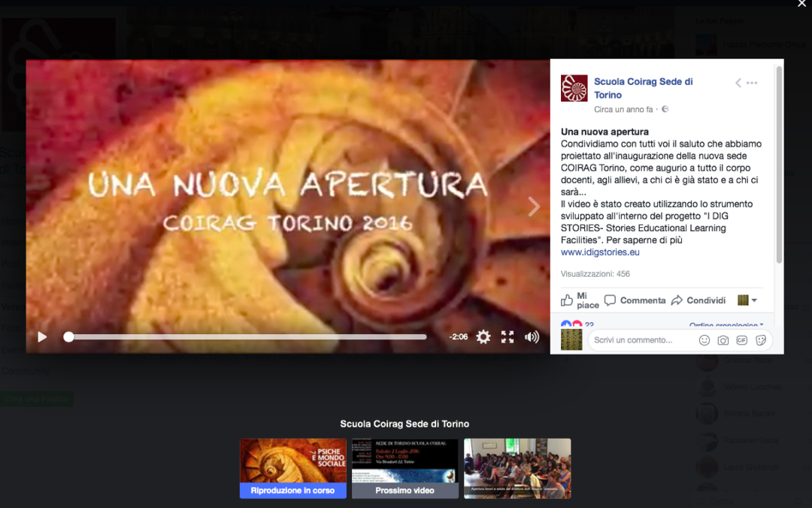Viewport: 812px width, 508px height.
Task: Change Ordine cronologico comment sorting
Action: (x=726, y=325)
